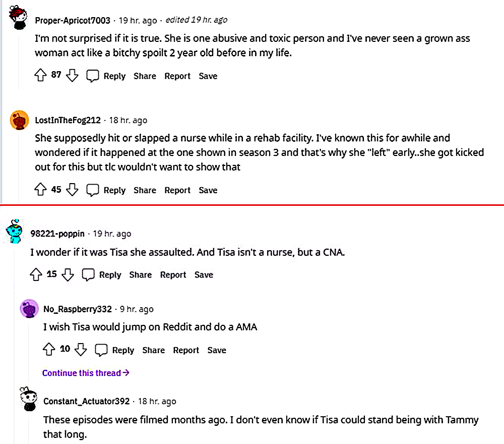
Task: Open LostInTheFog212's avatar profile
Action: pyautogui.click(x=19, y=120)
